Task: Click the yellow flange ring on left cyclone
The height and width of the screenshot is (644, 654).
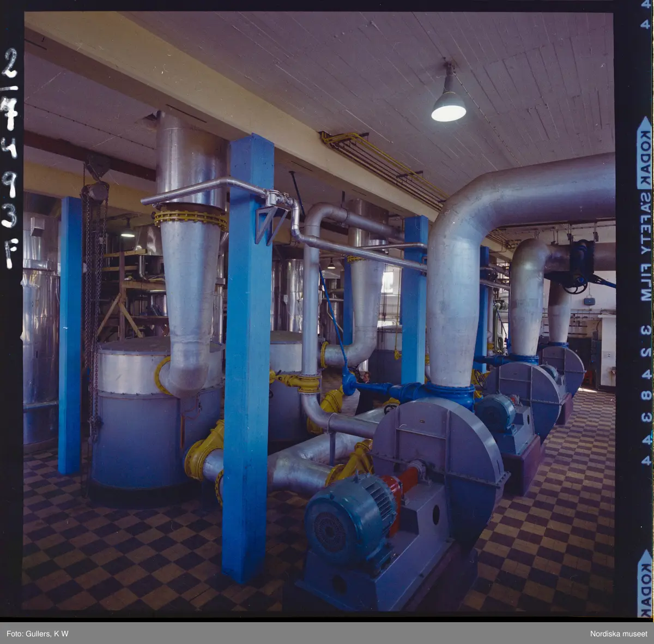Action: (191, 218)
